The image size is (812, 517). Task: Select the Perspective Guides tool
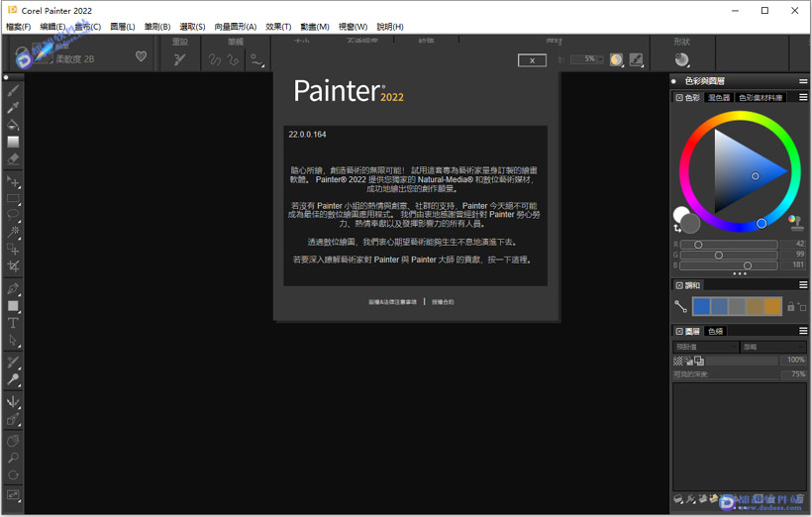coord(13,419)
